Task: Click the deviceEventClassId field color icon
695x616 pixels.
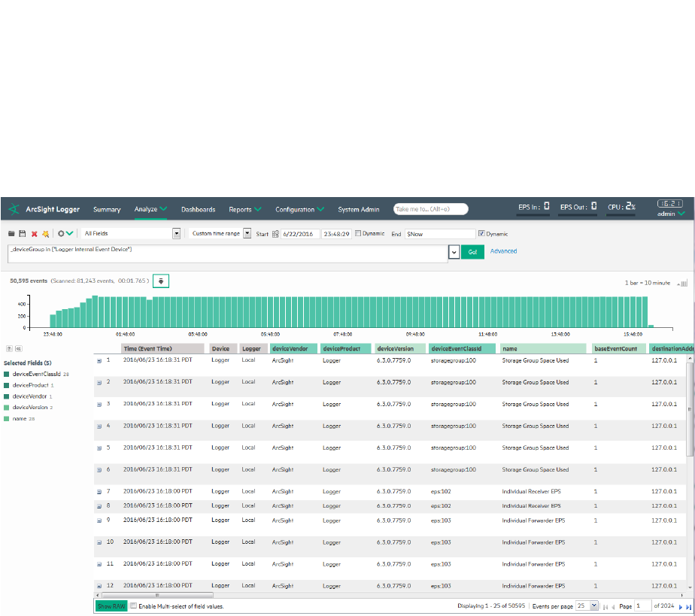Action: pos(7,374)
